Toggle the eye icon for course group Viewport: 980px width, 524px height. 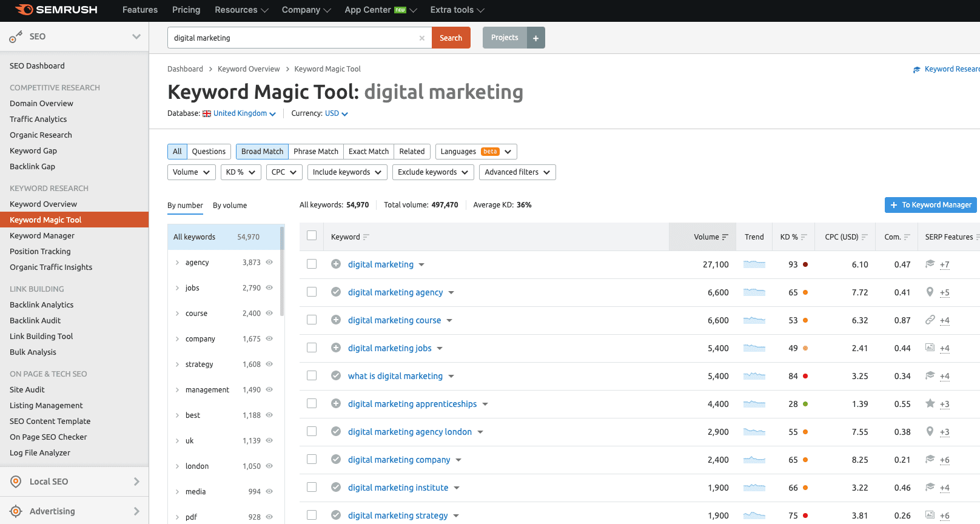tap(269, 313)
